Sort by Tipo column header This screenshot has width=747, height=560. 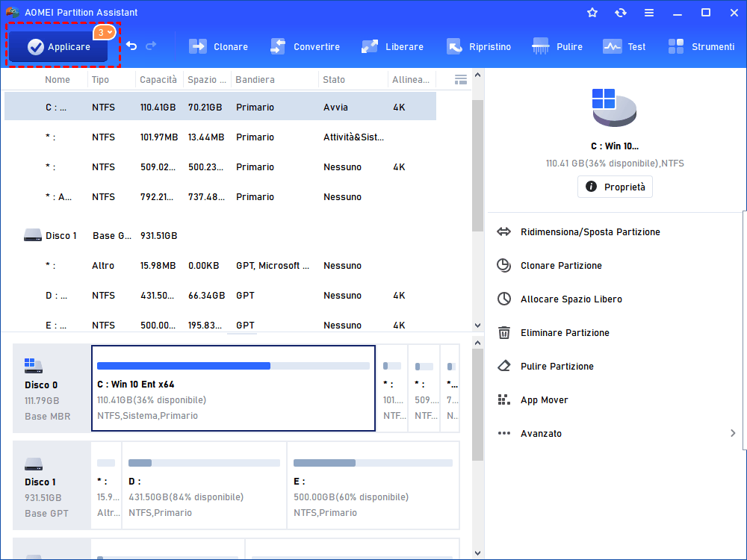tap(100, 80)
